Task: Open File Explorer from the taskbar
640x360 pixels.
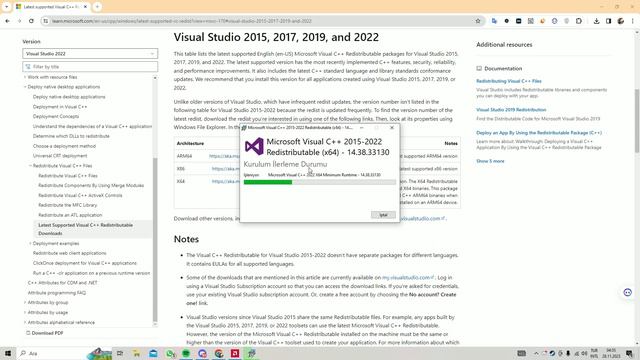Action: tap(136, 353)
